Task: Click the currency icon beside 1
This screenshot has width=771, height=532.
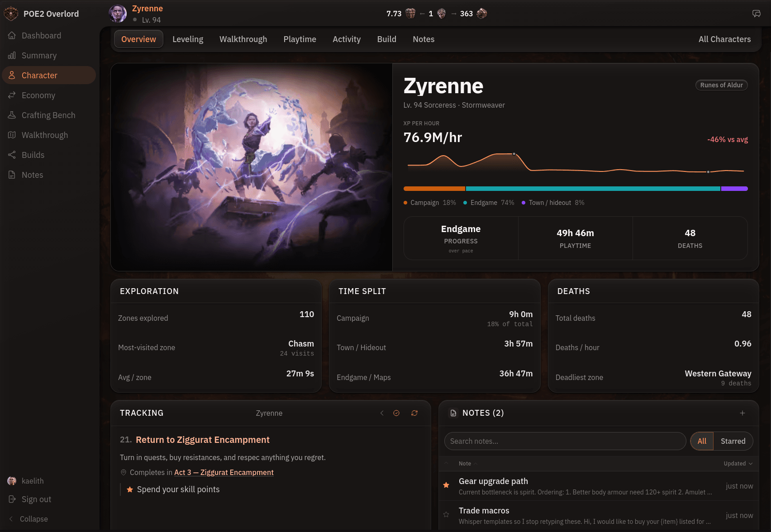Action: point(442,14)
